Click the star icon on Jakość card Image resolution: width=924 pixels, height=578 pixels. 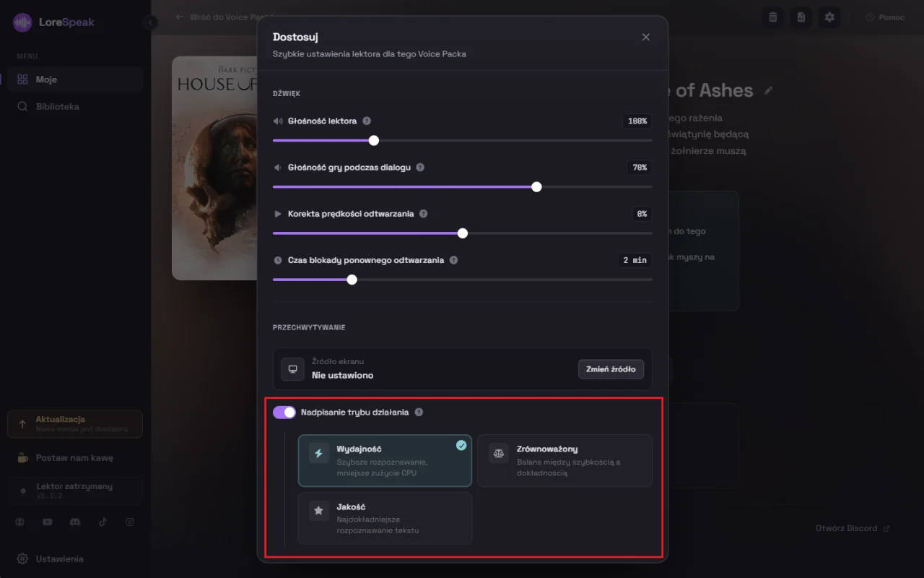pyautogui.click(x=318, y=511)
